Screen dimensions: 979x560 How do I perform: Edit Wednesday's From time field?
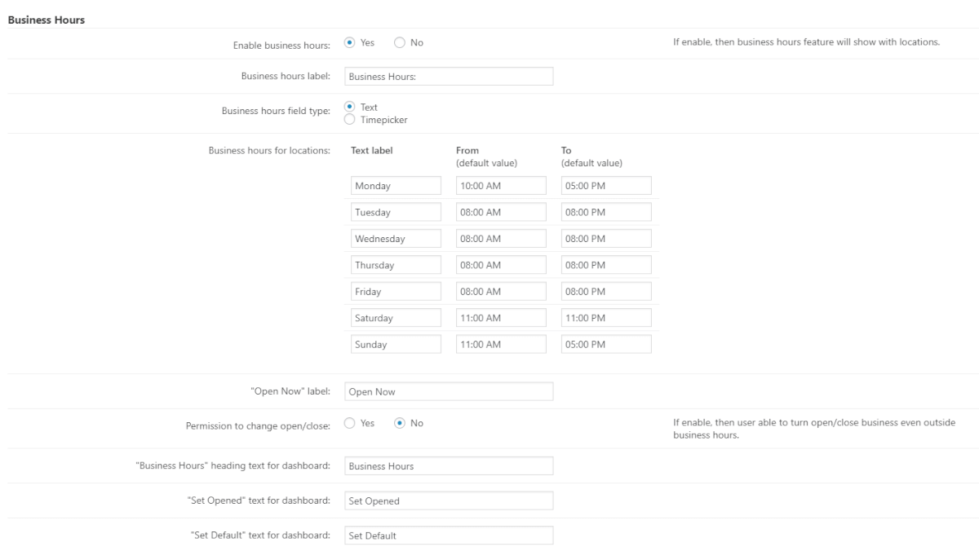pos(501,239)
